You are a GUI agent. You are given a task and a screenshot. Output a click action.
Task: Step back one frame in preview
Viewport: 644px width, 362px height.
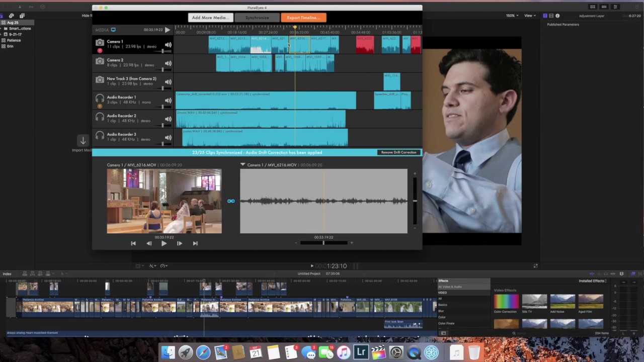(x=149, y=243)
